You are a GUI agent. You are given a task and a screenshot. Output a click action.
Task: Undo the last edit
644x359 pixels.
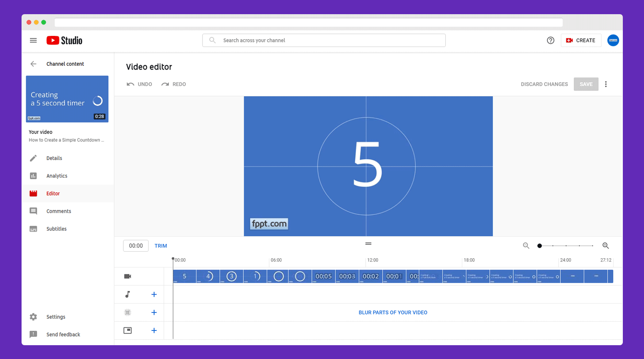coord(139,84)
